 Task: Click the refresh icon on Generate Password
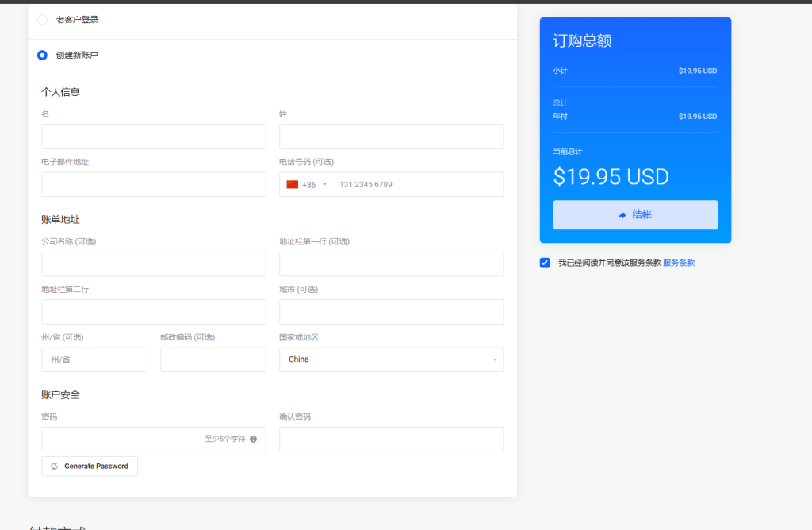coord(54,467)
